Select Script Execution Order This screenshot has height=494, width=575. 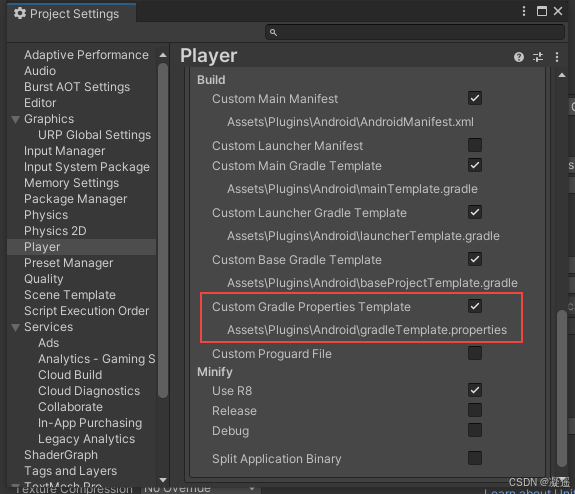tap(87, 311)
